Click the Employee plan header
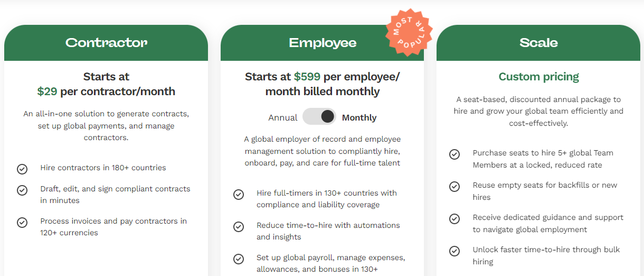 323,43
